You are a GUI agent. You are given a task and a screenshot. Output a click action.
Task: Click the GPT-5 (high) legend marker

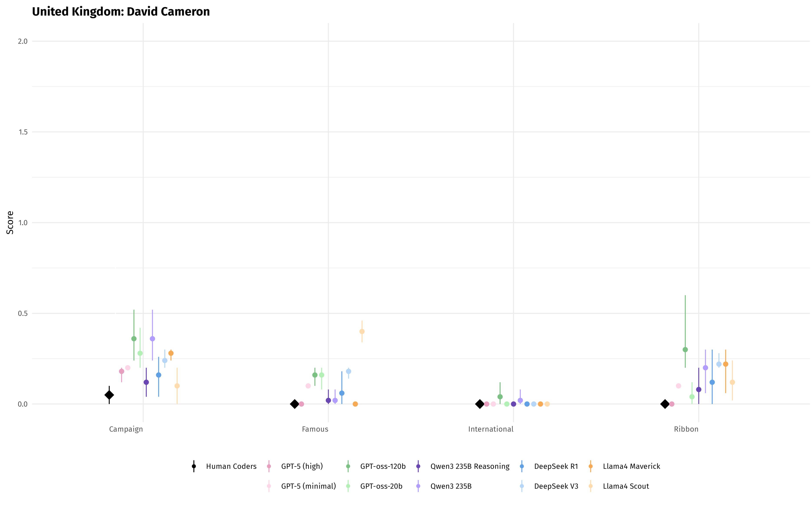[269, 466]
